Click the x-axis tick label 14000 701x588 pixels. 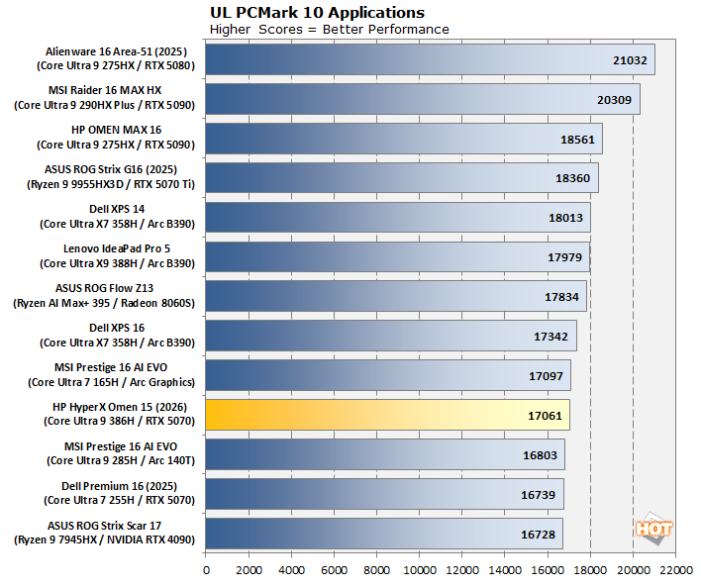[505, 570]
